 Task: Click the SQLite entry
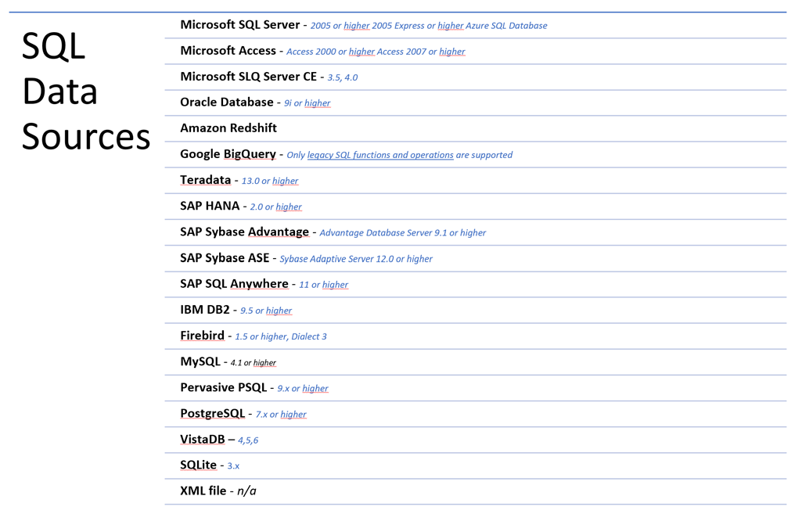click(475, 465)
